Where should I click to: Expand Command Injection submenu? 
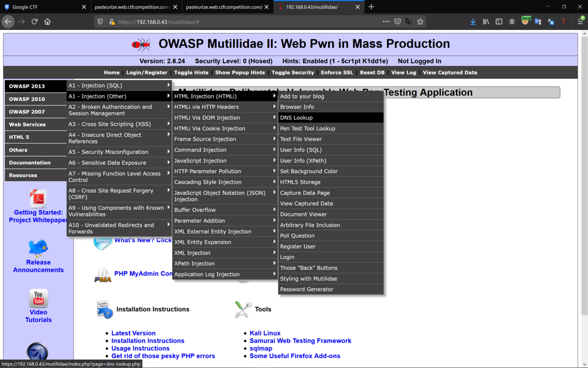pyautogui.click(x=225, y=150)
